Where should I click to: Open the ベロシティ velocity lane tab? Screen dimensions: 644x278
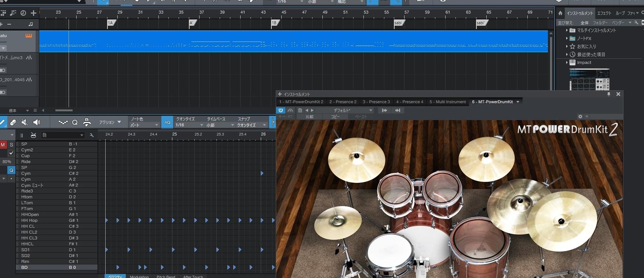click(115, 276)
